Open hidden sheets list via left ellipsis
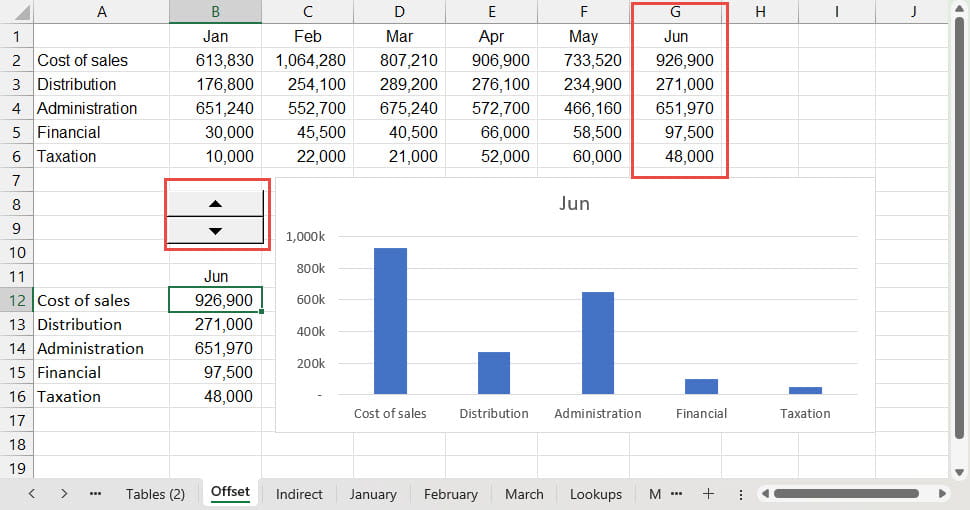 coord(96,494)
